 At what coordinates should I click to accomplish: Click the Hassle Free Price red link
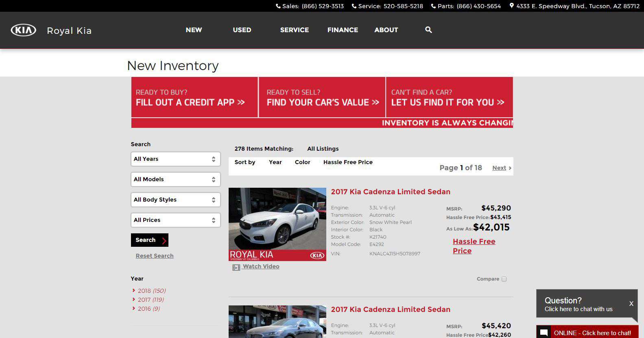[x=474, y=246]
